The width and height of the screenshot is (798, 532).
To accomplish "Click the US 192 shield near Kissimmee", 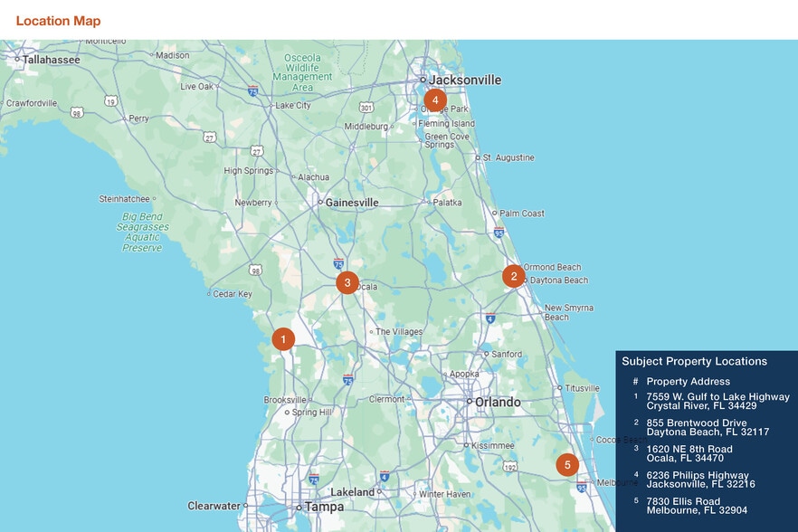I will click(510, 466).
